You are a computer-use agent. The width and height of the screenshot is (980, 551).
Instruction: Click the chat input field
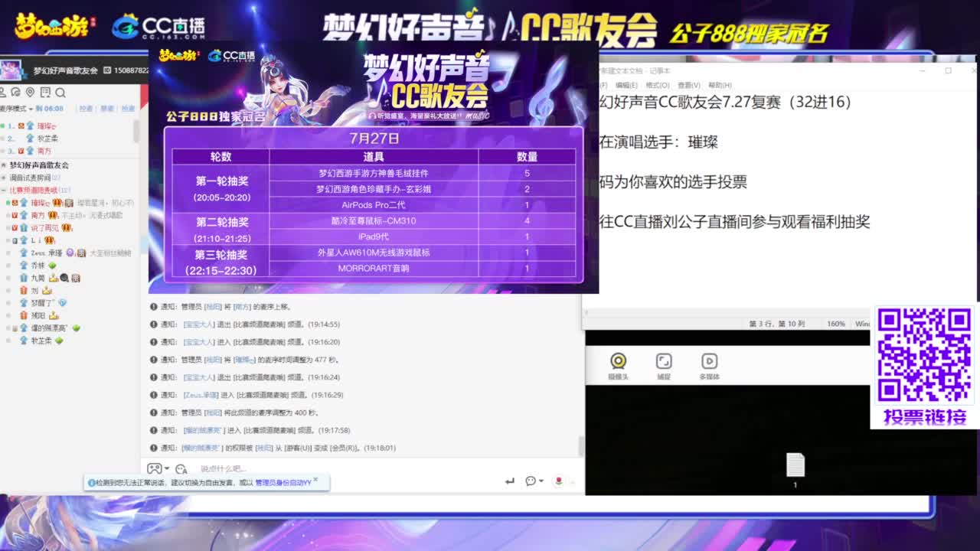[x=345, y=468]
